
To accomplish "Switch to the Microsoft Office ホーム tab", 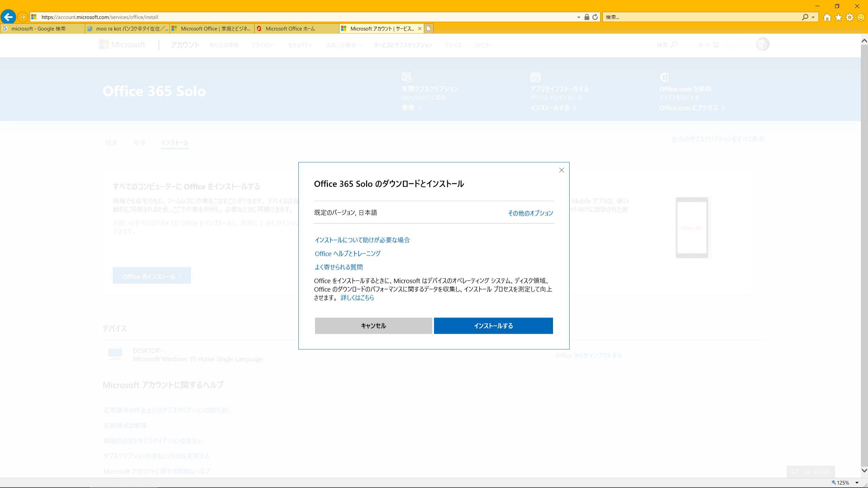I will (297, 28).
